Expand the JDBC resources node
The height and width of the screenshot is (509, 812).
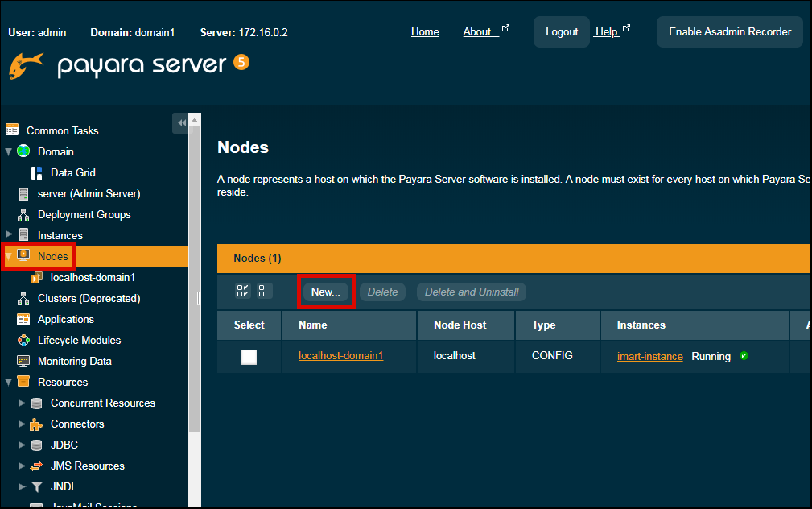pyautogui.click(x=23, y=445)
